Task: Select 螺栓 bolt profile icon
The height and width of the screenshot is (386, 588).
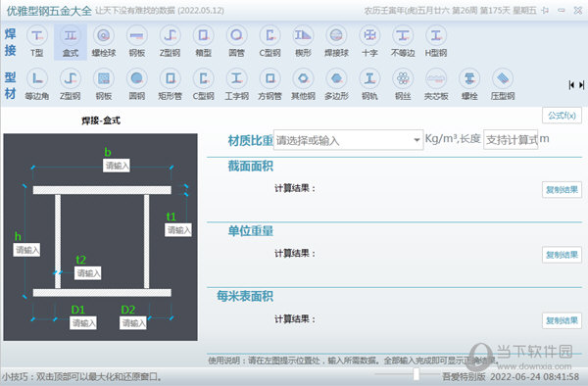Action: coord(469,84)
